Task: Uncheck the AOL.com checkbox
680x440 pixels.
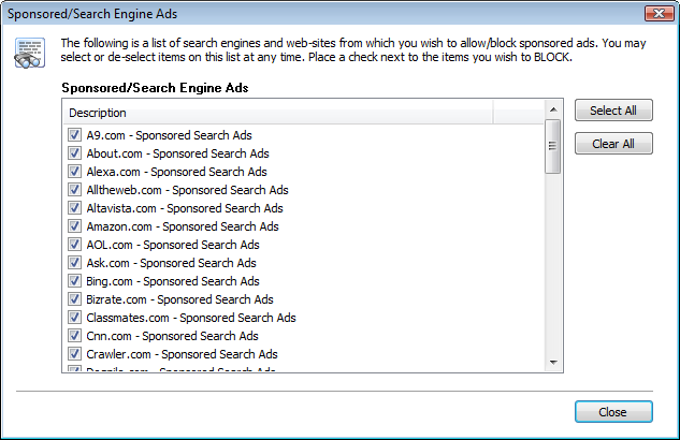Action: 75,244
